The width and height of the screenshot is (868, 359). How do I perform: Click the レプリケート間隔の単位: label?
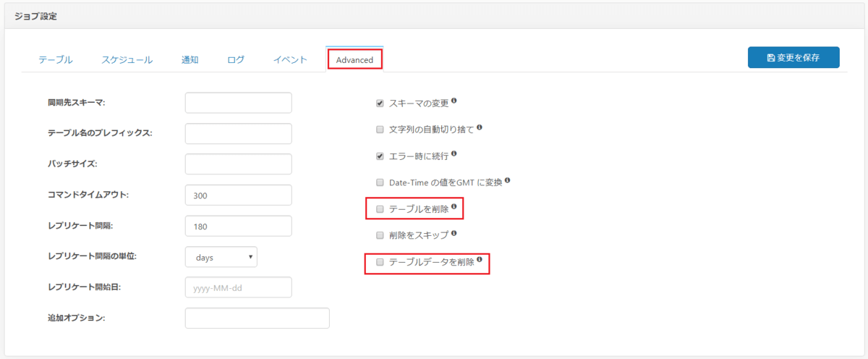(93, 257)
